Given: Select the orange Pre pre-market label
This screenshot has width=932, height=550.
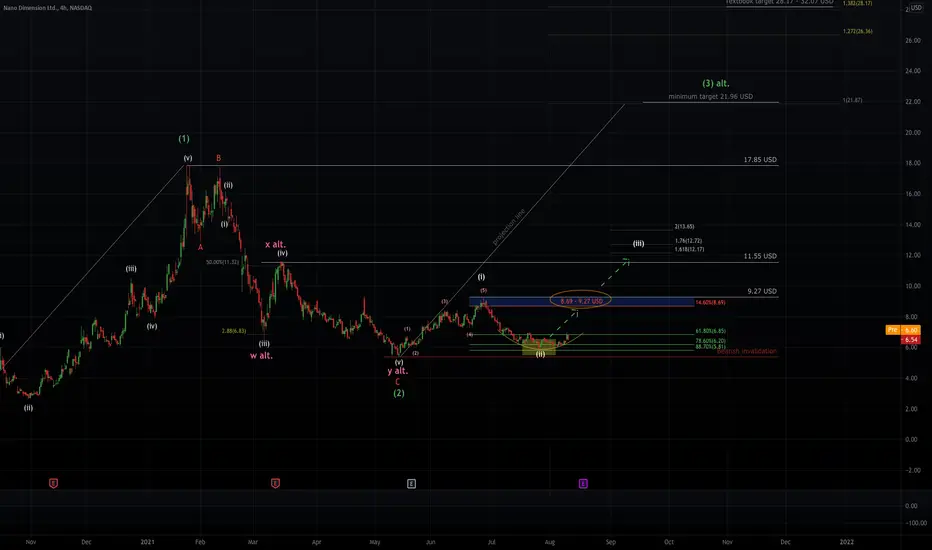Looking at the screenshot, I should pyautogui.click(x=892, y=330).
